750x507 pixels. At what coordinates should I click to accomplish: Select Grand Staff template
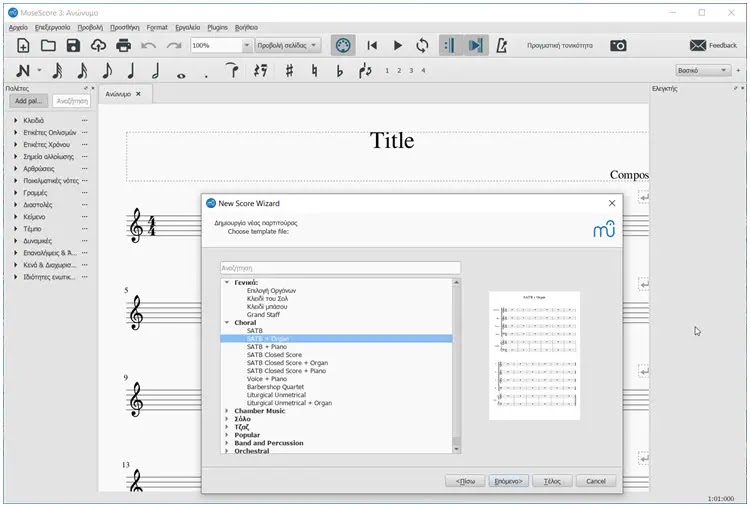(263, 314)
